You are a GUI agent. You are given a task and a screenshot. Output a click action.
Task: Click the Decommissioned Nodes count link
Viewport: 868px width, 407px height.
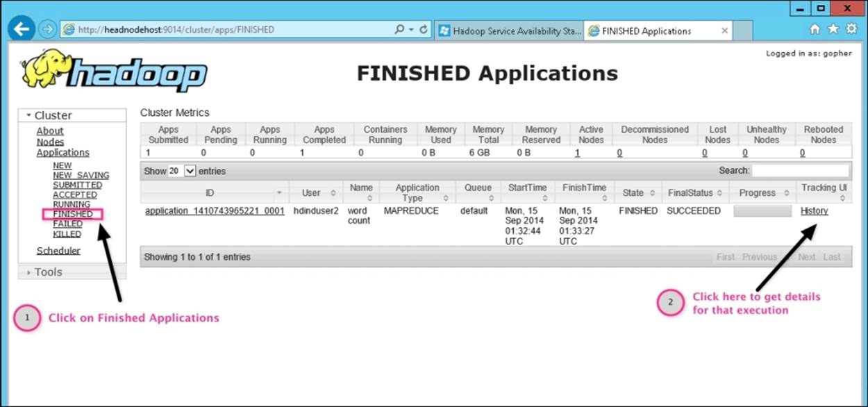(x=619, y=153)
